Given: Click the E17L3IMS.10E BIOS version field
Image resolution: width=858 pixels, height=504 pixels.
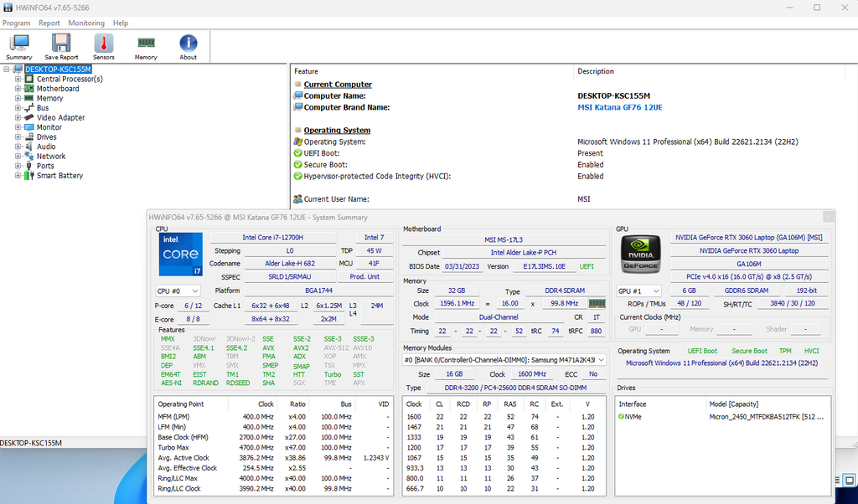Looking at the screenshot, I should (x=544, y=266).
